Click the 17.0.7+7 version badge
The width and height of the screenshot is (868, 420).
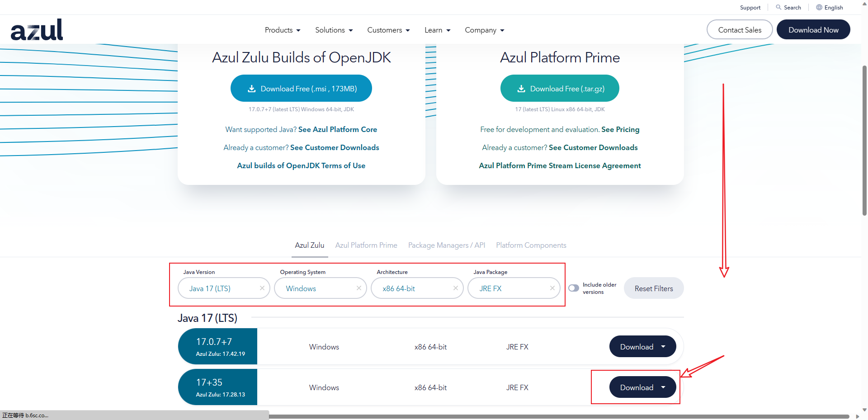pyautogui.click(x=218, y=346)
